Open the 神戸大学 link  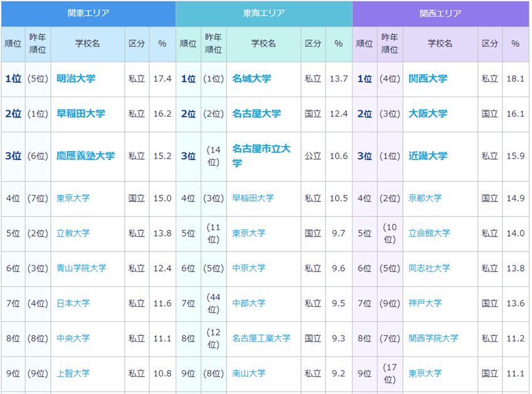[x=425, y=303]
